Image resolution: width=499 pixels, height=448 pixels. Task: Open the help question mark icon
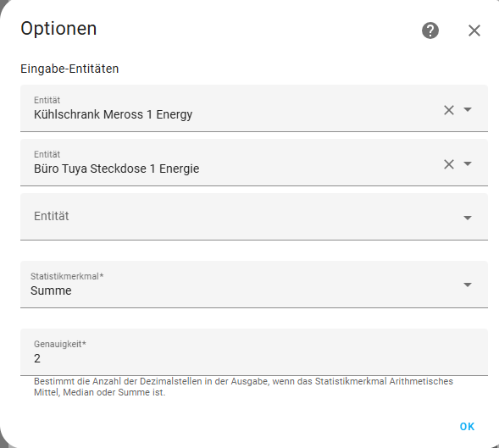click(430, 30)
